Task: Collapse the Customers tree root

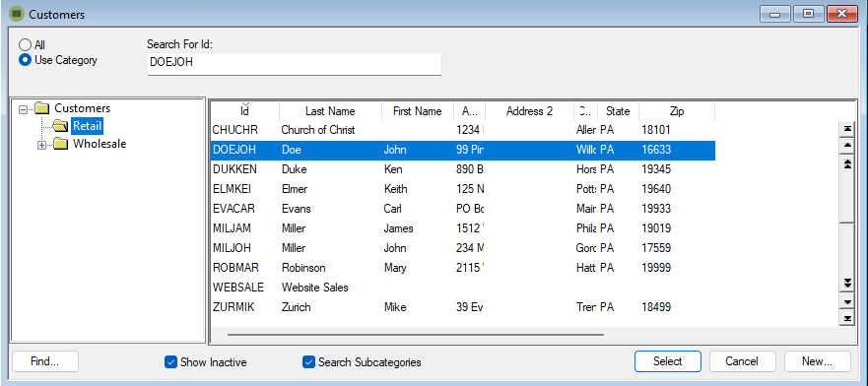Action: pyautogui.click(x=23, y=109)
